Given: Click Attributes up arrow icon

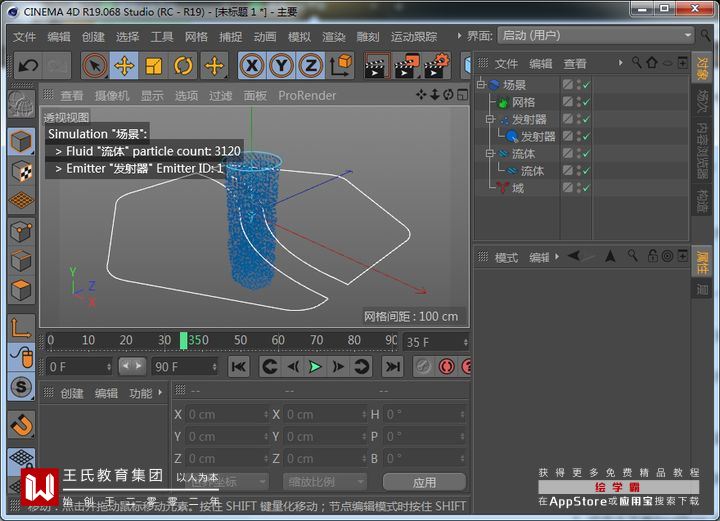Looking at the screenshot, I should (610, 256).
